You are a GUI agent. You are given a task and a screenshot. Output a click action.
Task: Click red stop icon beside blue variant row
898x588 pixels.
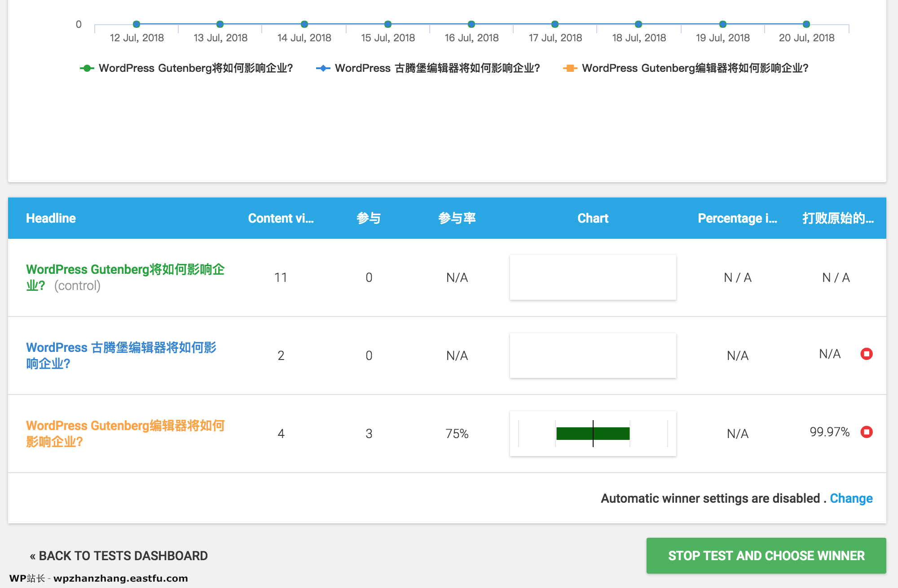pos(867,354)
